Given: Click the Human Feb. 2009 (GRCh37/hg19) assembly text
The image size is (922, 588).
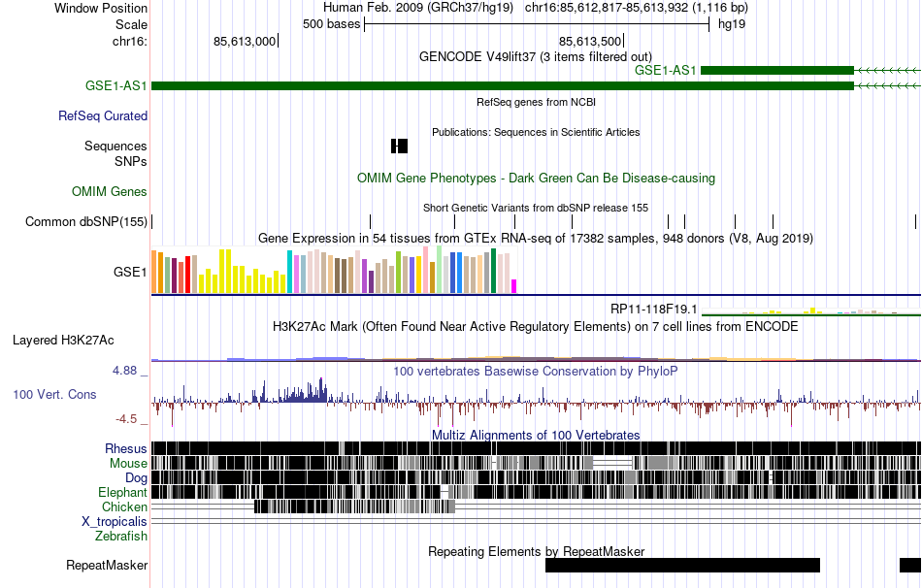Looking at the screenshot, I should click(418, 8).
